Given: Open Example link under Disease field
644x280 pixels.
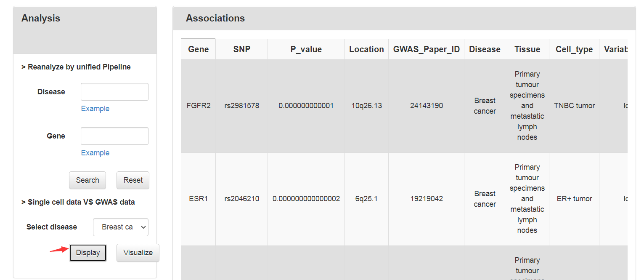Looking at the screenshot, I should tap(95, 109).
